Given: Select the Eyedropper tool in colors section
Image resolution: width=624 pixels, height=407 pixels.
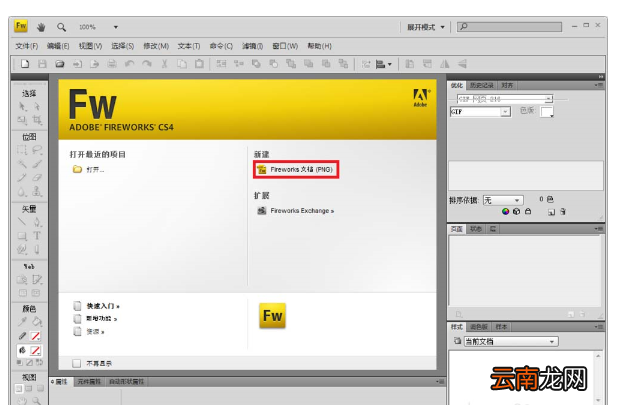Looking at the screenshot, I should [22, 321].
